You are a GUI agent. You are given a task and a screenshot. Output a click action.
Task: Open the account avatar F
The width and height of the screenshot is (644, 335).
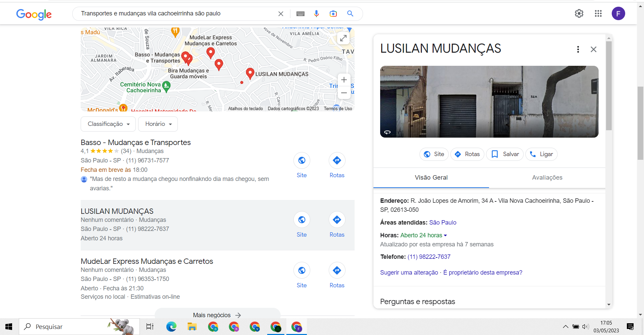coord(618,13)
